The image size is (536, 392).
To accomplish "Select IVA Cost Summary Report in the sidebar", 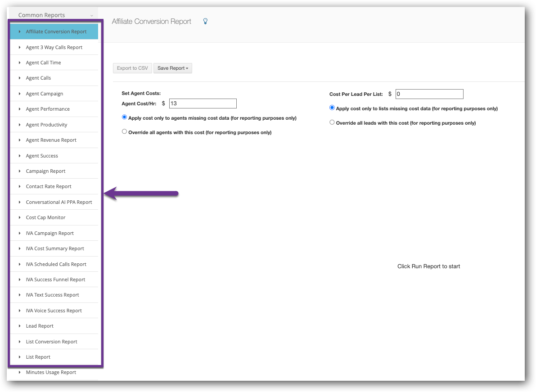I will click(54, 249).
